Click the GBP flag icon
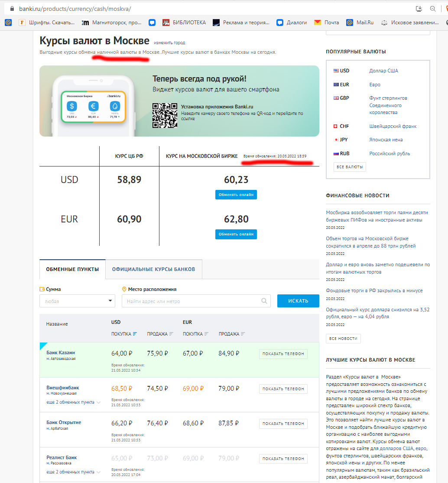The image size is (448, 483). pos(336,98)
